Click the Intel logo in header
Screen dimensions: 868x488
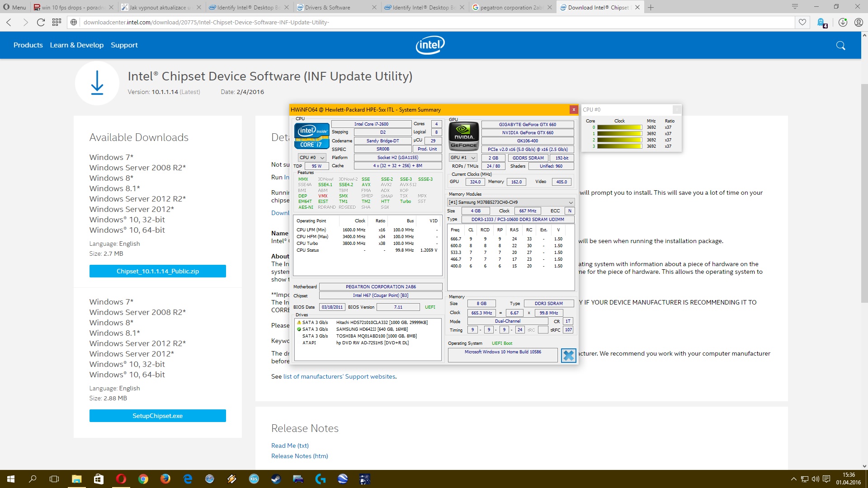tap(430, 45)
